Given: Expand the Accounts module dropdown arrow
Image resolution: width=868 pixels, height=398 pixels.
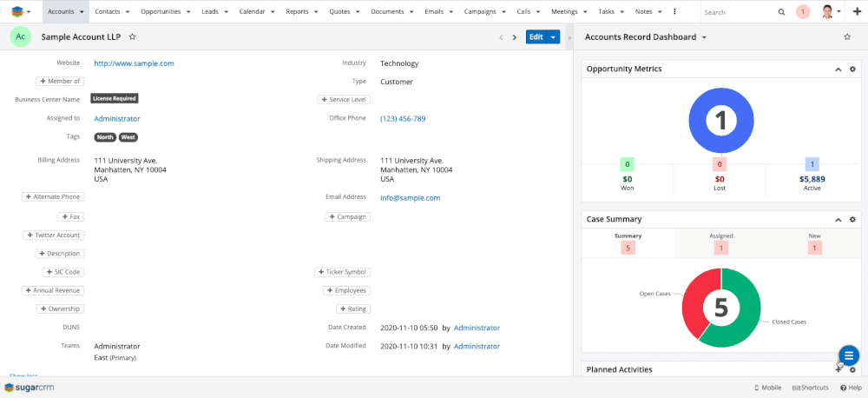Looking at the screenshot, I should pyautogui.click(x=82, y=12).
